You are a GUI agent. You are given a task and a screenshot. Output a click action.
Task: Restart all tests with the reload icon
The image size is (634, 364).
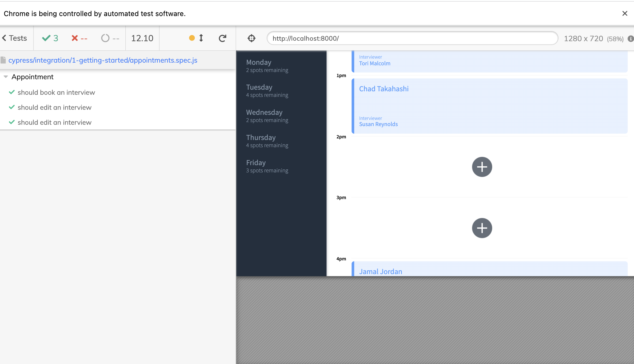pyautogui.click(x=222, y=38)
